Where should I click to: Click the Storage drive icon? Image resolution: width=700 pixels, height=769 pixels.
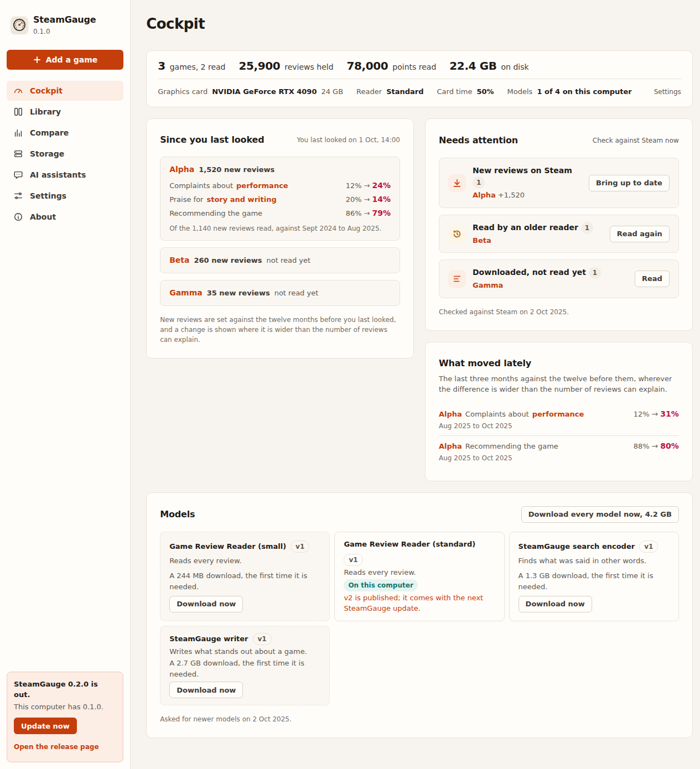coord(18,154)
